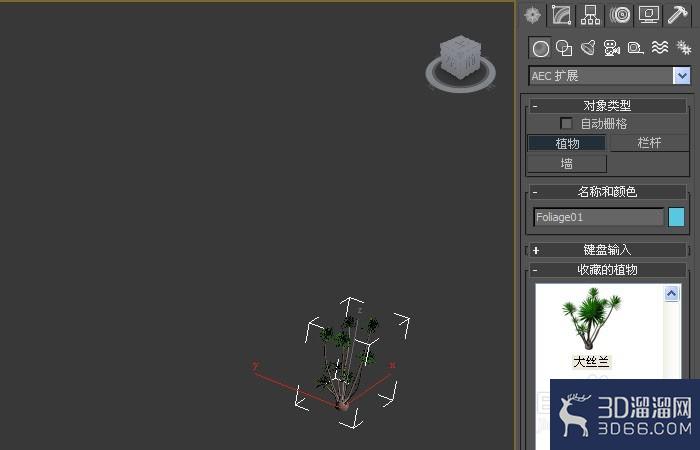Viewport: 700px width, 450px height.
Task: Open the cyan object color swatch
Action: click(x=676, y=217)
